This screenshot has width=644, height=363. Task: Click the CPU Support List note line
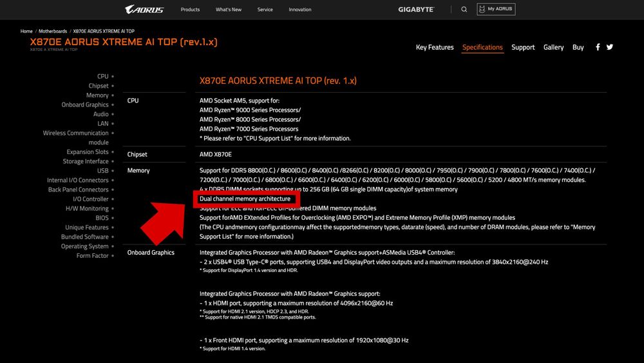click(x=275, y=139)
